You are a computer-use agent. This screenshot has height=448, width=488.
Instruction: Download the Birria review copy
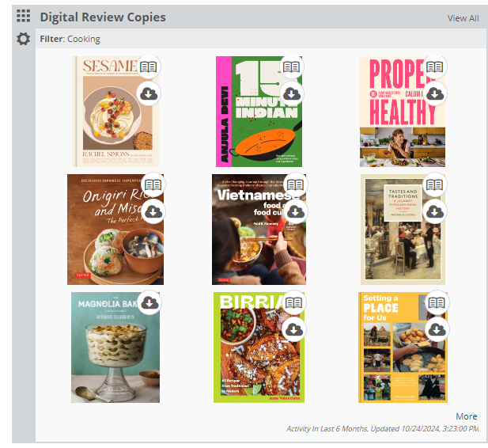pyautogui.click(x=293, y=329)
